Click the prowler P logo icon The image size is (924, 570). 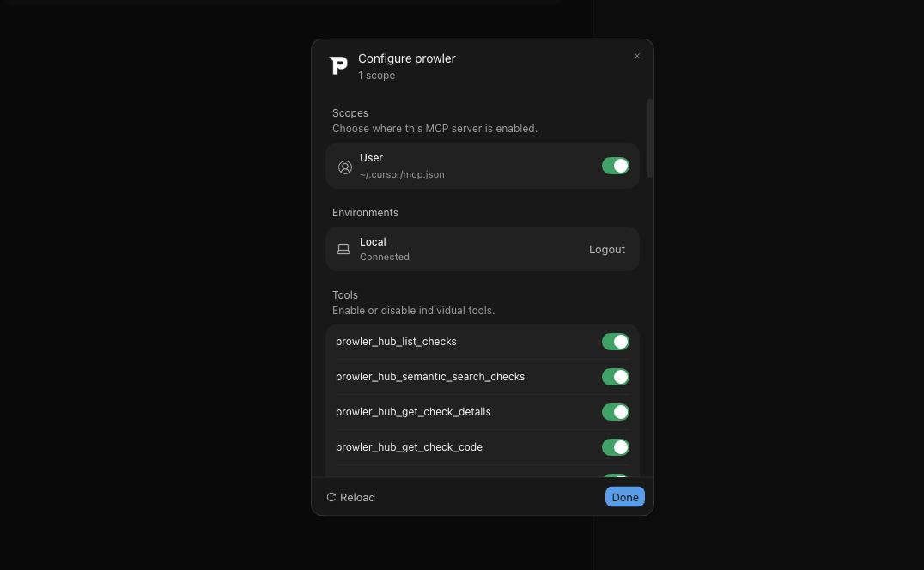(x=338, y=65)
